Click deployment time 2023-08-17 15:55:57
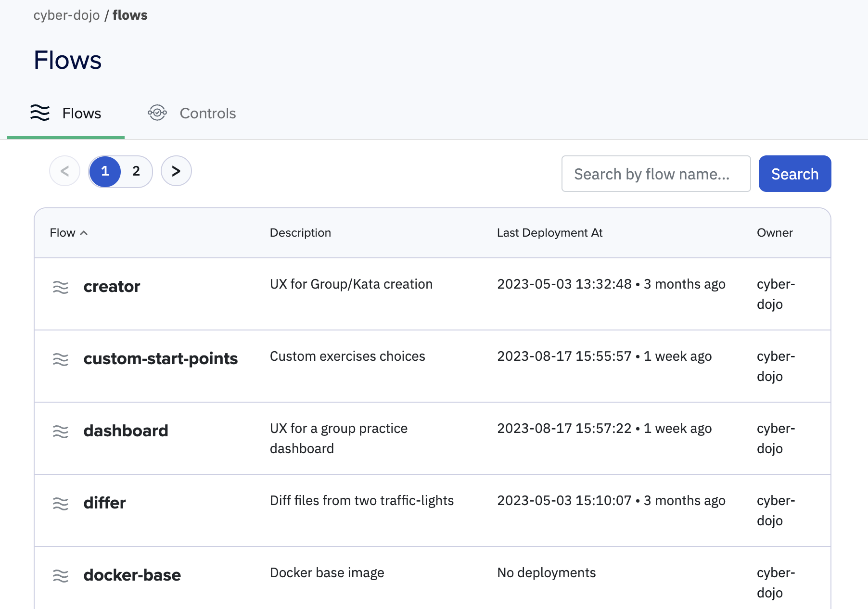This screenshot has height=609, width=868. [564, 356]
